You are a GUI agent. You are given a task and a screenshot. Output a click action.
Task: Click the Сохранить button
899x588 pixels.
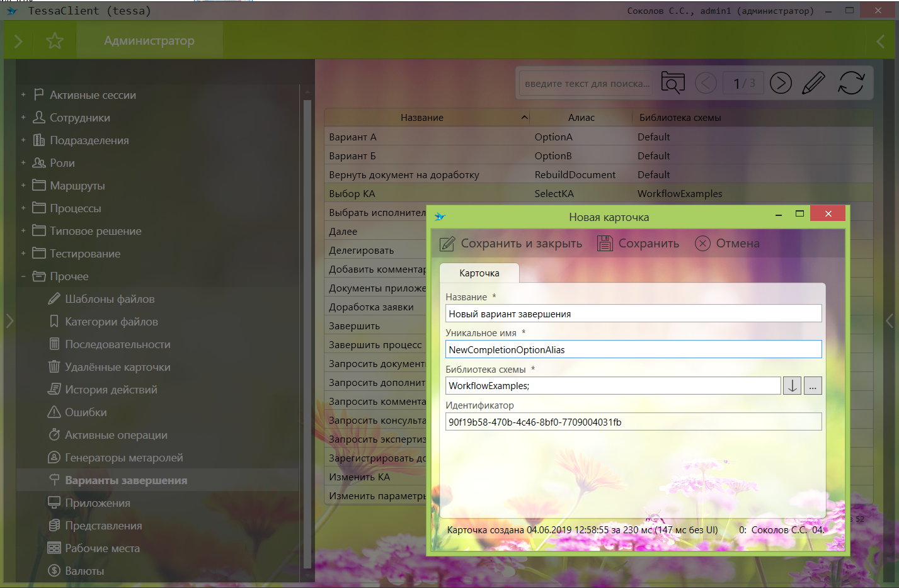(x=638, y=244)
